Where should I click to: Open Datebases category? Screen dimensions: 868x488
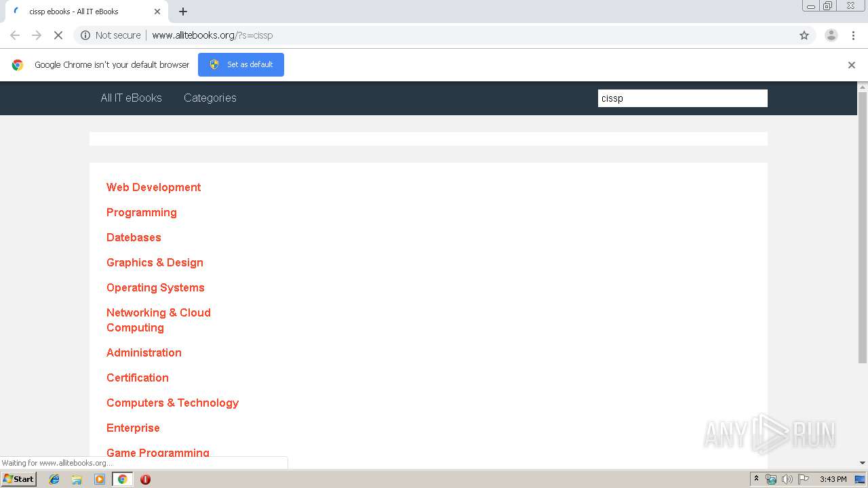pos(134,237)
